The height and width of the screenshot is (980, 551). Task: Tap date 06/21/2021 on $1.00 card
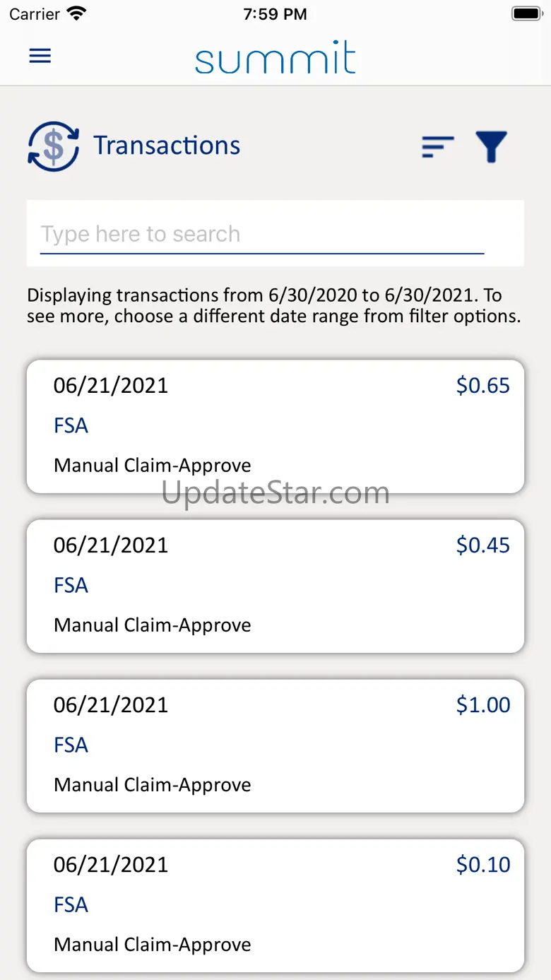click(111, 704)
